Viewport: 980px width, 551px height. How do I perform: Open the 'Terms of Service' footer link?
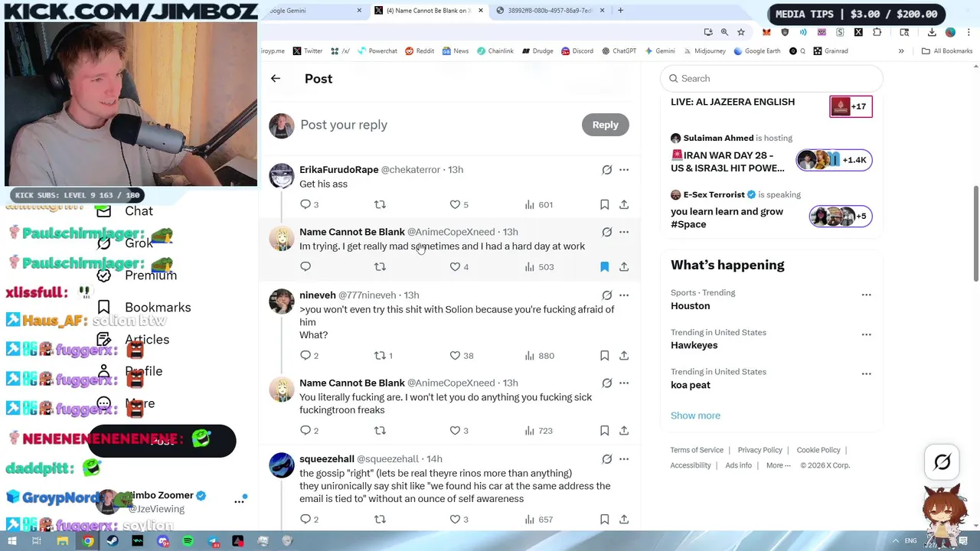tap(697, 450)
